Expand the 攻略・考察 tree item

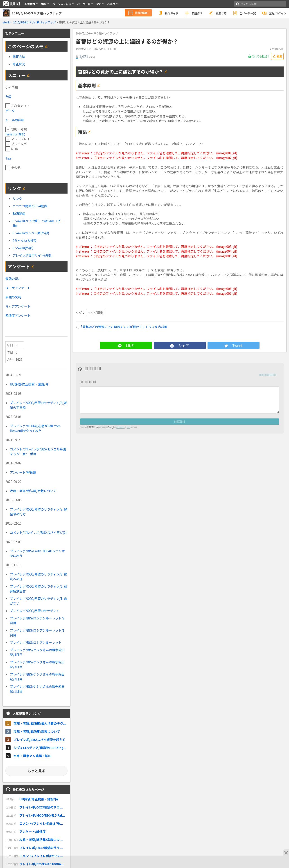8,129
